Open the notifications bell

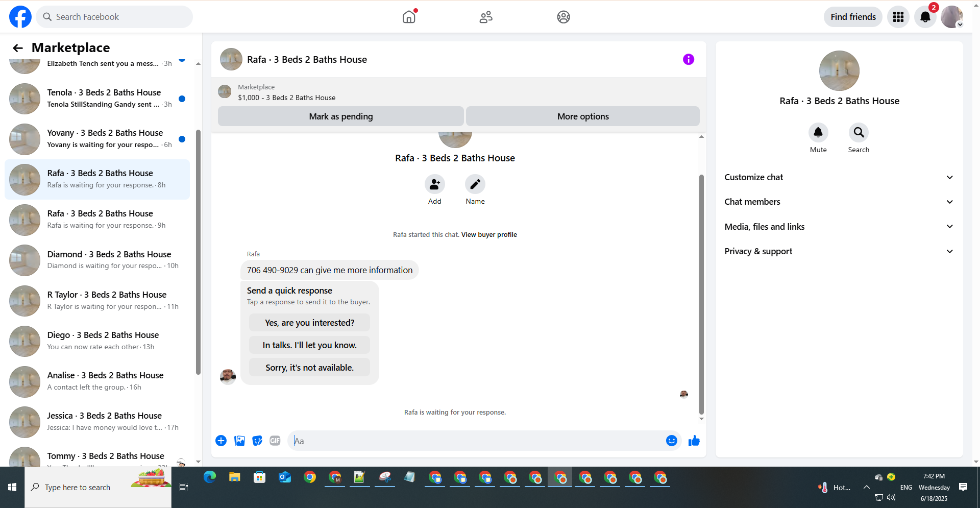[925, 17]
